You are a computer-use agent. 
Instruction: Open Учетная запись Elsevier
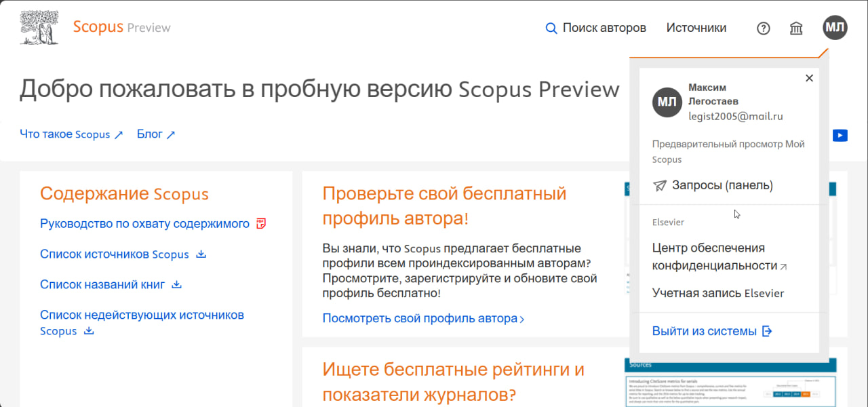pos(717,293)
